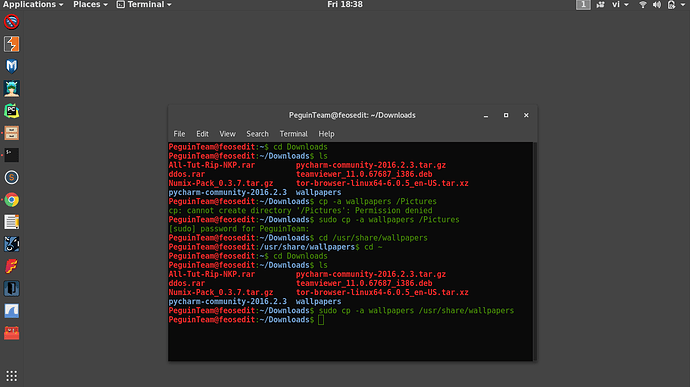Launch PyCharm from the dock
Viewport: 690px width, 387px height.
point(11,111)
